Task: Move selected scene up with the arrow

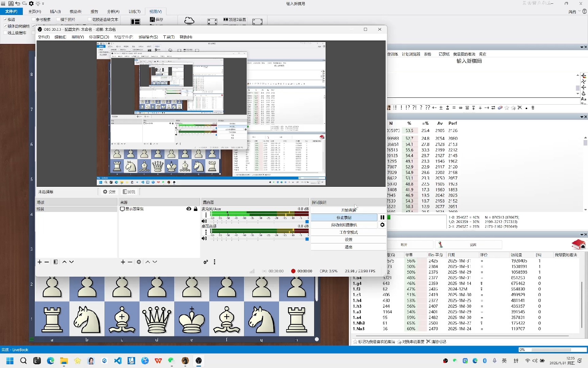Action: (64, 262)
